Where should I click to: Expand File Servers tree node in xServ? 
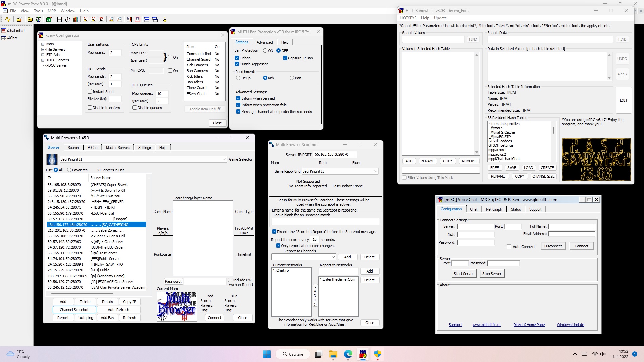(x=43, y=49)
